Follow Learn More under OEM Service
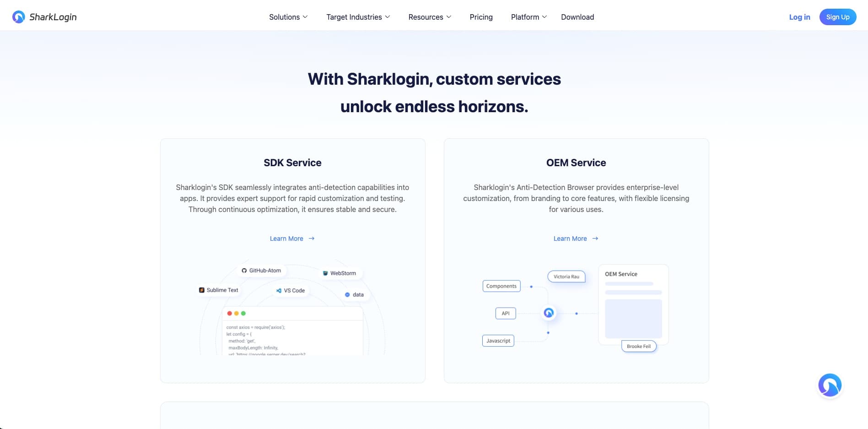The height and width of the screenshot is (429, 868). pos(576,239)
